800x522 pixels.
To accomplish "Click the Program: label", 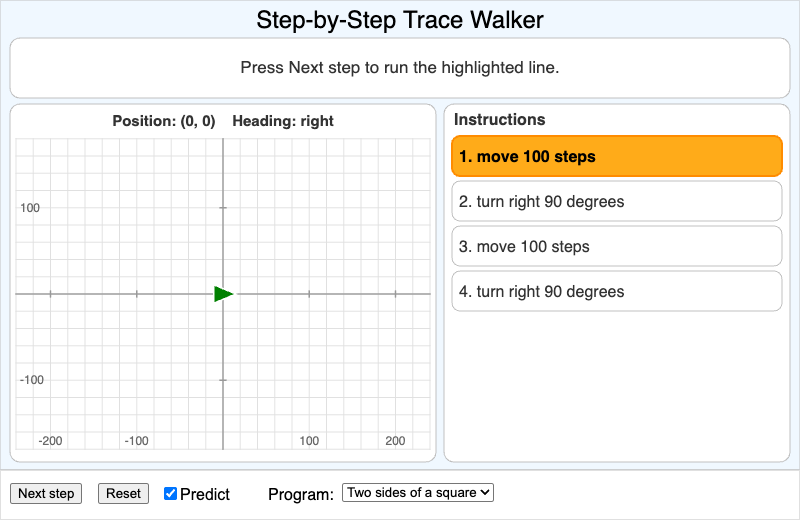I will click(301, 494).
